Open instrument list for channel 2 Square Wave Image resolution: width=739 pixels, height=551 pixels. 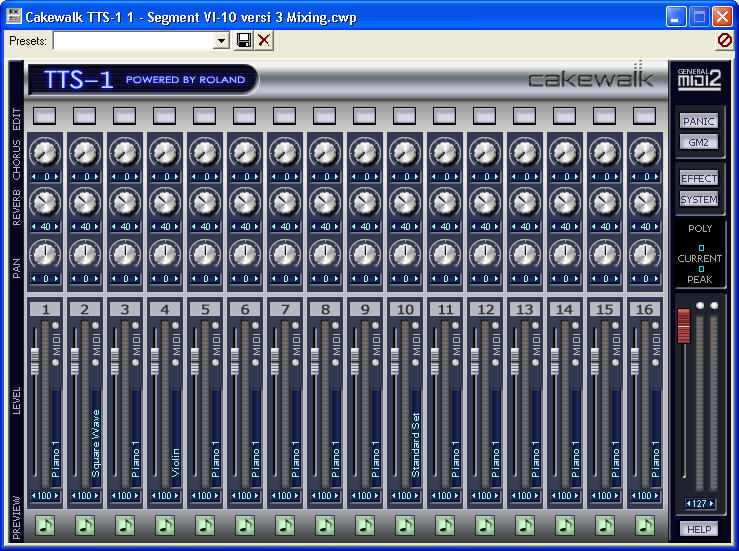click(96, 439)
